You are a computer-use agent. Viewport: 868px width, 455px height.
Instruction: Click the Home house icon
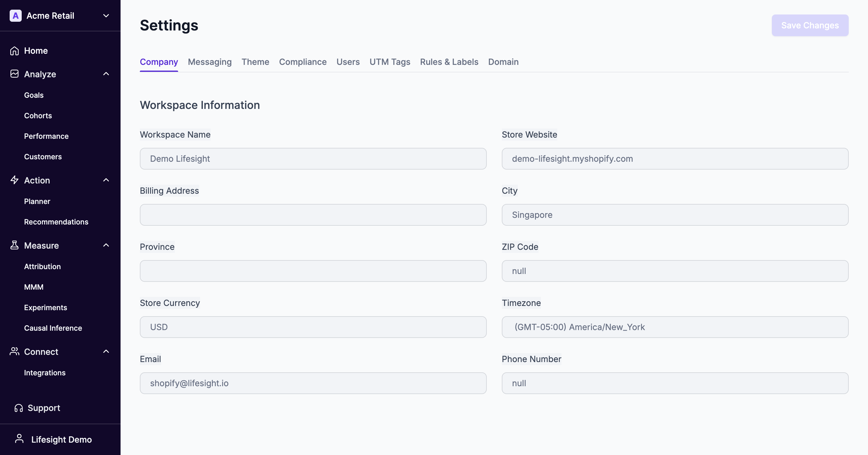(14, 51)
